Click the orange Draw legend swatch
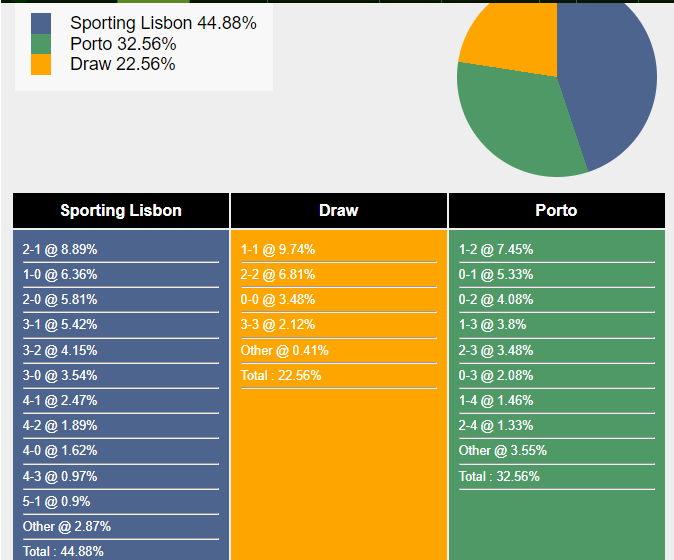The height and width of the screenshot is (560, 674). click(41, 64)
